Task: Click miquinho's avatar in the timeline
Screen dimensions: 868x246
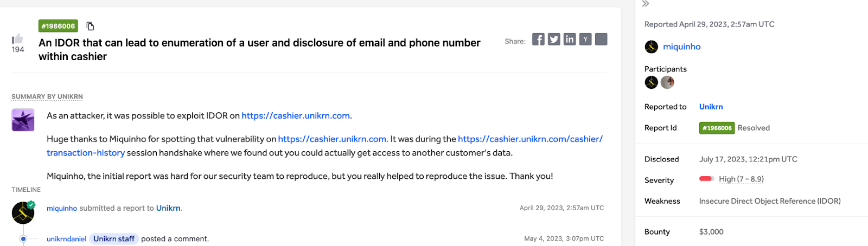Action: (x=23, y=212)
